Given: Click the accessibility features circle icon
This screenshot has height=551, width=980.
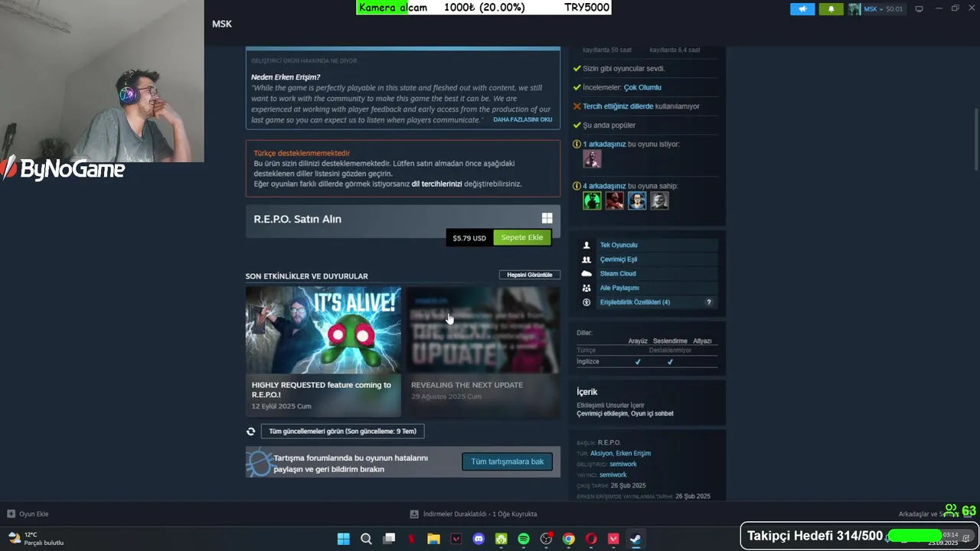Looking at the screenshot, I should [x=586, y=302].
